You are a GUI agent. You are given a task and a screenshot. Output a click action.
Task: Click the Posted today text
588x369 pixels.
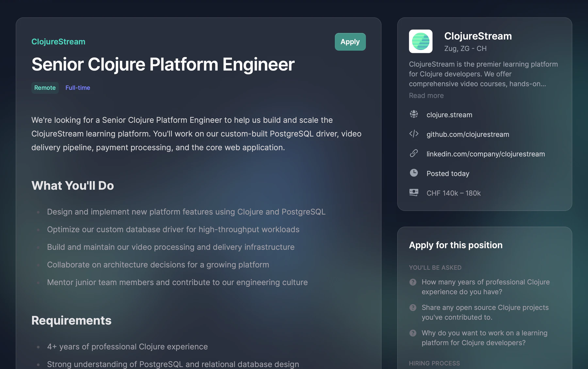(448, 174)
